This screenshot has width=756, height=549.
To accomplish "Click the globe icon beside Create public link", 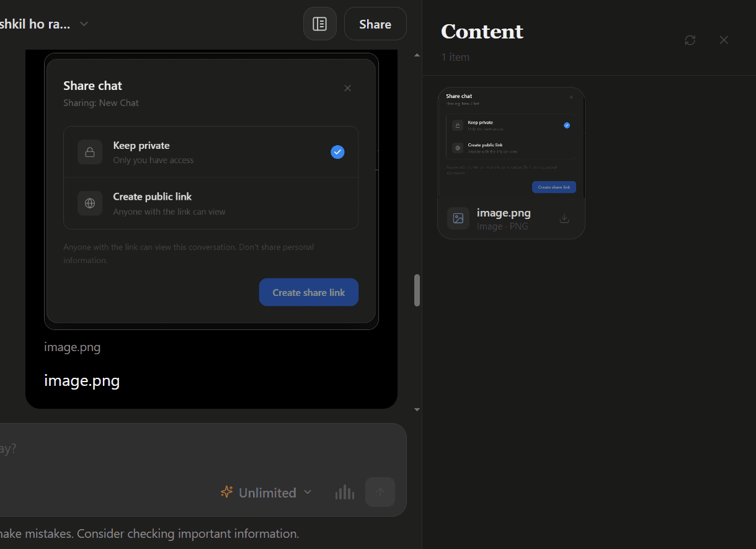I will [90, 203].
